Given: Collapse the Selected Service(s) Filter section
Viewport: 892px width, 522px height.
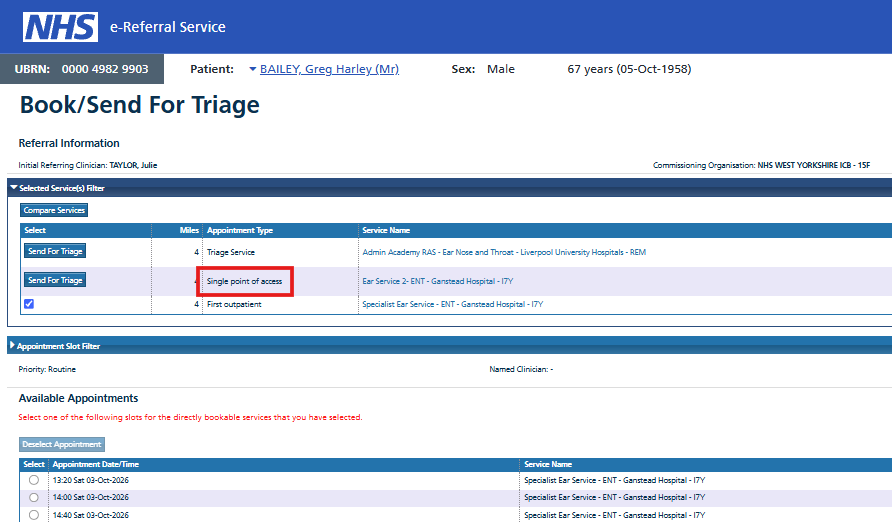Looking at the screenshot, I should [x=14, y=188].
